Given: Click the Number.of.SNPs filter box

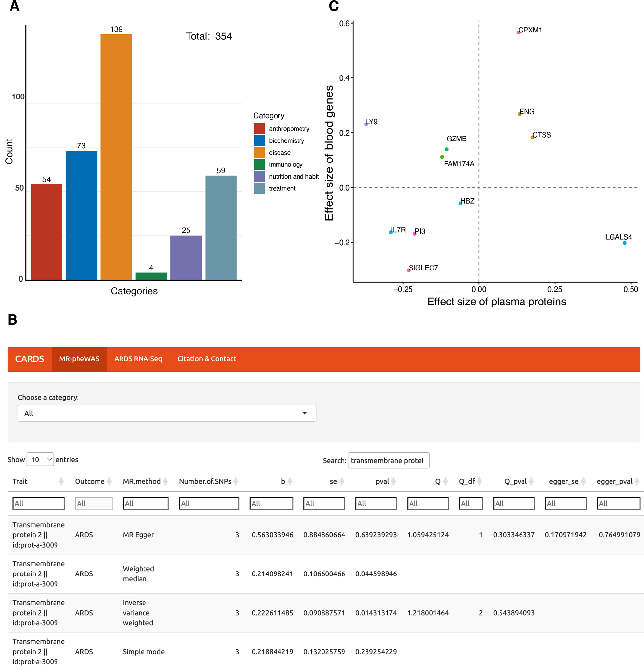Looking at the screenshot, I should click(x=209, y=503).
